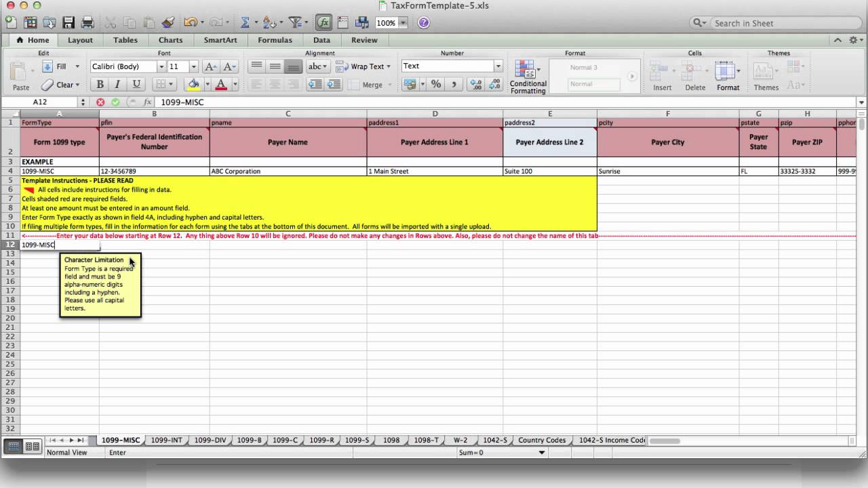Click the AutoSum sigma icon
The height and width of the screenshot is (488, 868).
point(245,22)
